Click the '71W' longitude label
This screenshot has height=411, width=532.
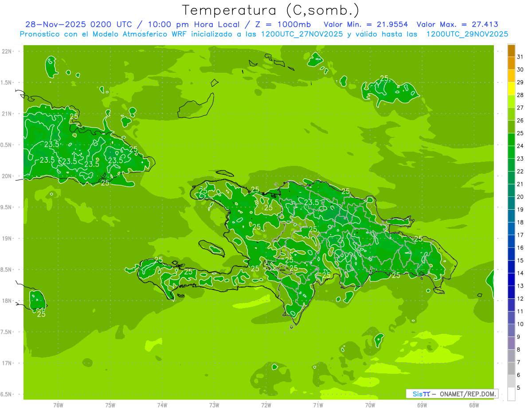[x=318, y=405]
